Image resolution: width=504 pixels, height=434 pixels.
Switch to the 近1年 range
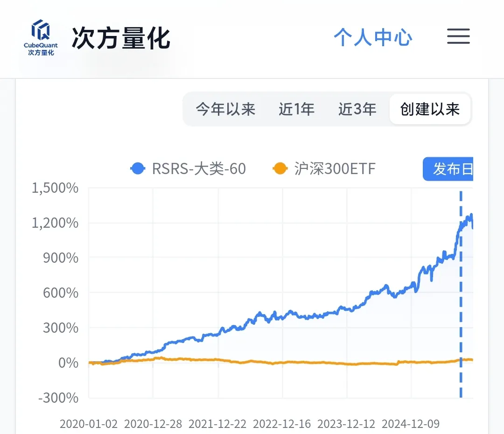click(x=296, y=109)
